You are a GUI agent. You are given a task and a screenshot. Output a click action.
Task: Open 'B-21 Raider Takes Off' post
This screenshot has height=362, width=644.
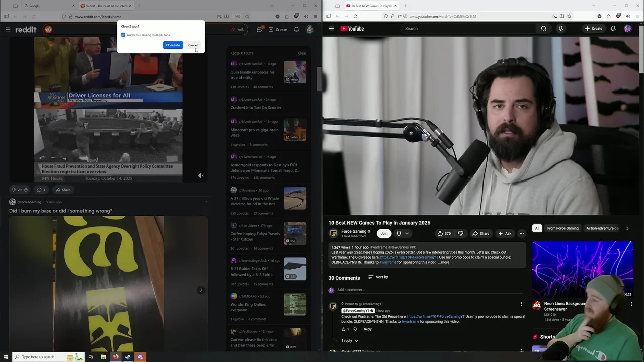(x=252, y=271)
